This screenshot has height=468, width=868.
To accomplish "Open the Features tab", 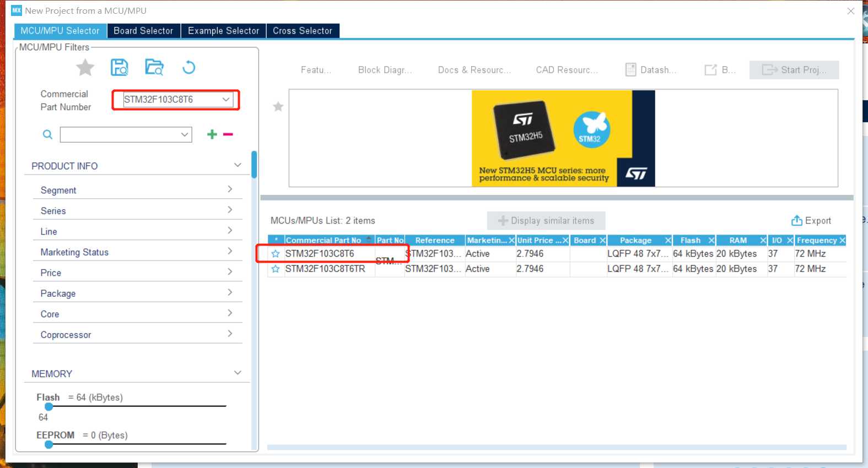I will point(316,70).
